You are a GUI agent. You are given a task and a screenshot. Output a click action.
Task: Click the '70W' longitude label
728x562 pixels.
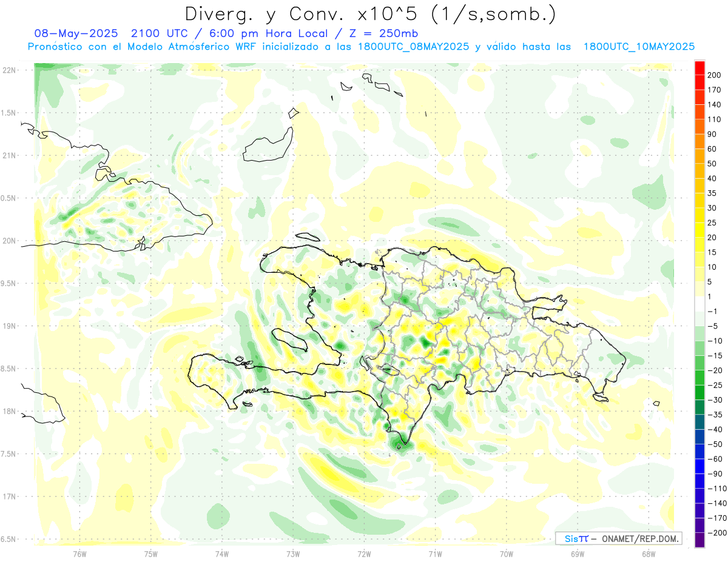click(506, 554)
